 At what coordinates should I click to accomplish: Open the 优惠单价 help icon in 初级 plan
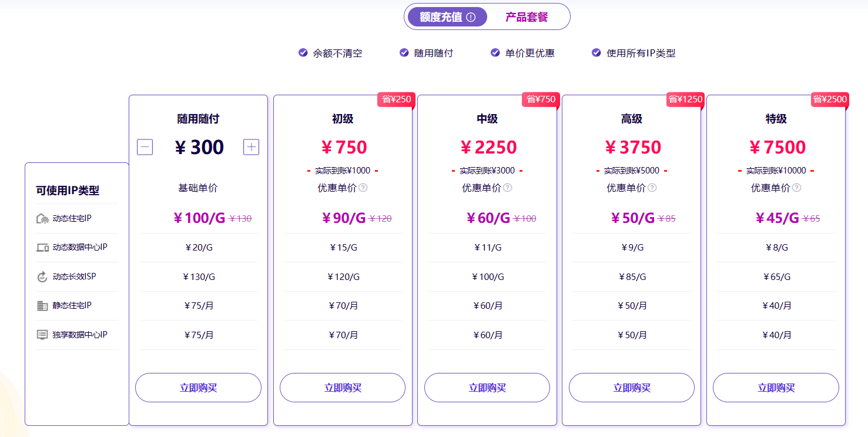coord(363,188)
